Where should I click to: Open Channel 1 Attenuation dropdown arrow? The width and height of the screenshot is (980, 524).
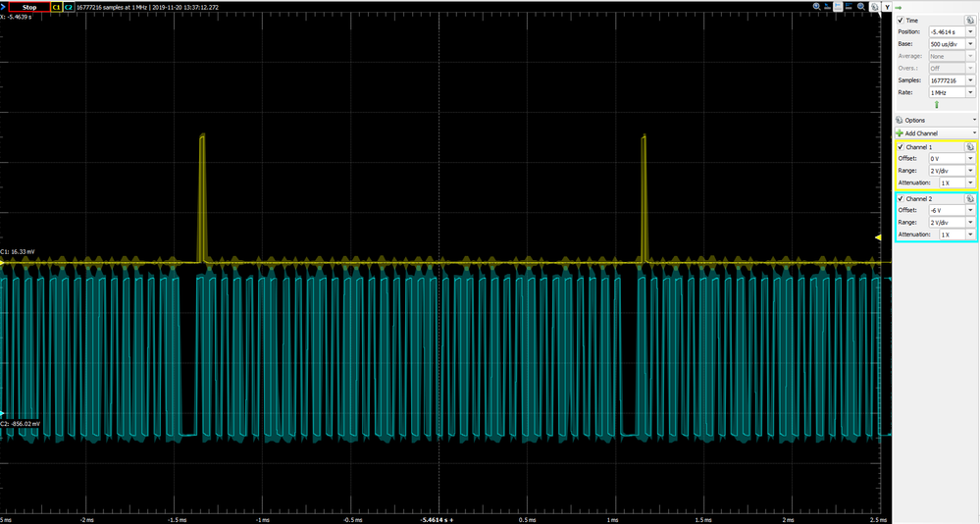(x=970, y=183)
